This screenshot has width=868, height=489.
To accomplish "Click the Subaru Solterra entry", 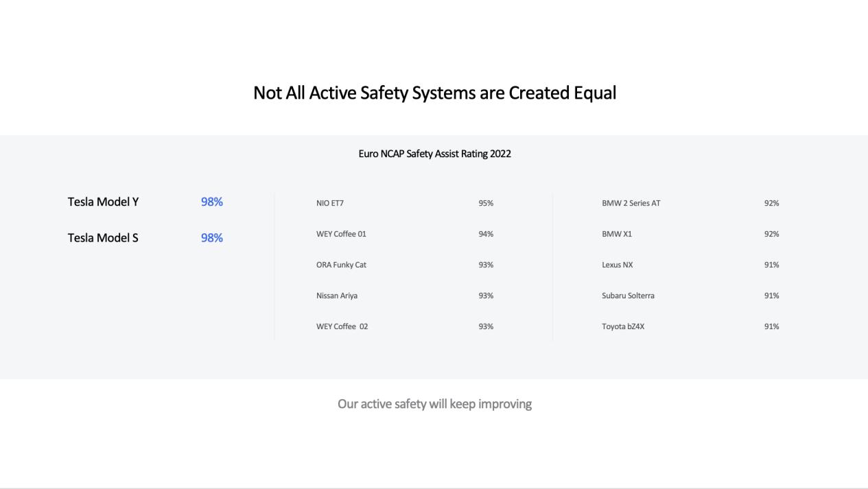I will [628, 296].
